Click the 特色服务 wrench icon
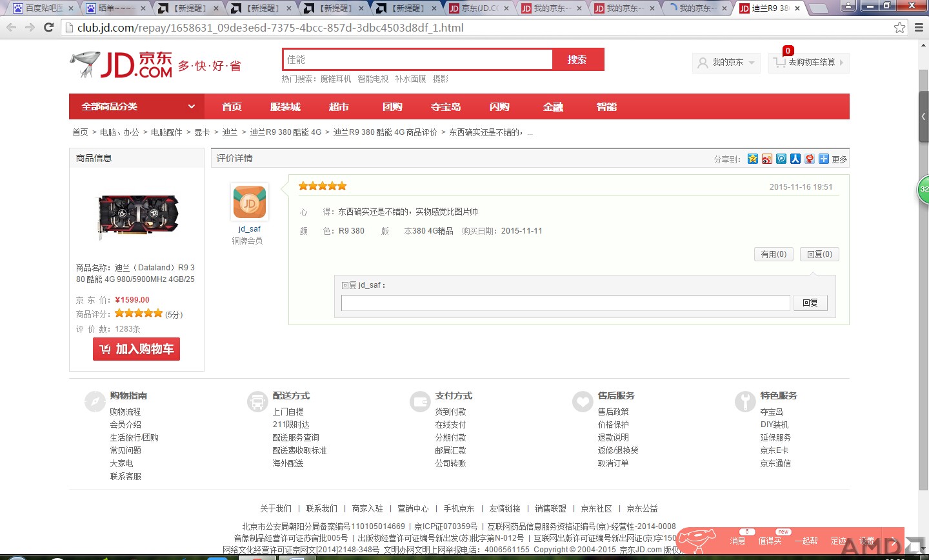 click(745, 401)
